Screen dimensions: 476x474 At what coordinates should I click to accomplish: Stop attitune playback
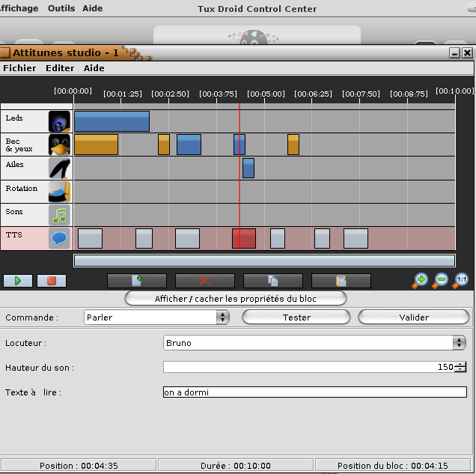52,281
